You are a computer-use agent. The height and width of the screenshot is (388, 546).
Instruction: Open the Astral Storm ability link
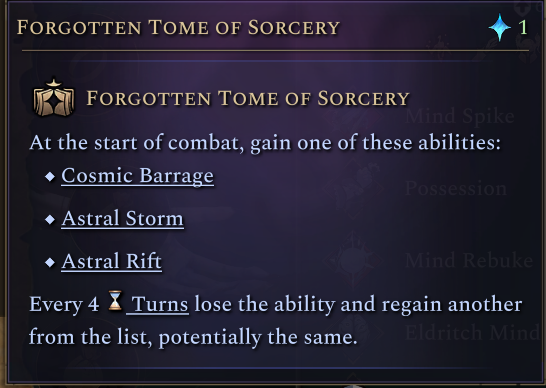click(x=123, y=219)
